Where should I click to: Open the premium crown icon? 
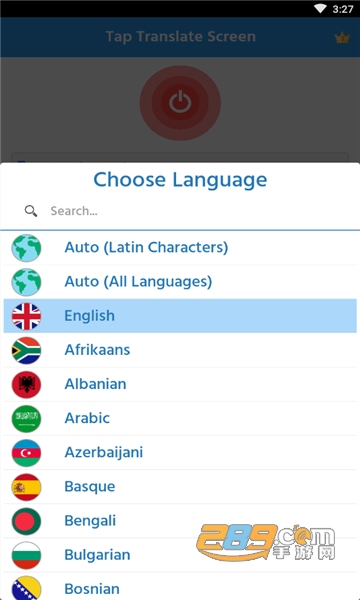click(x=342, y=38)
